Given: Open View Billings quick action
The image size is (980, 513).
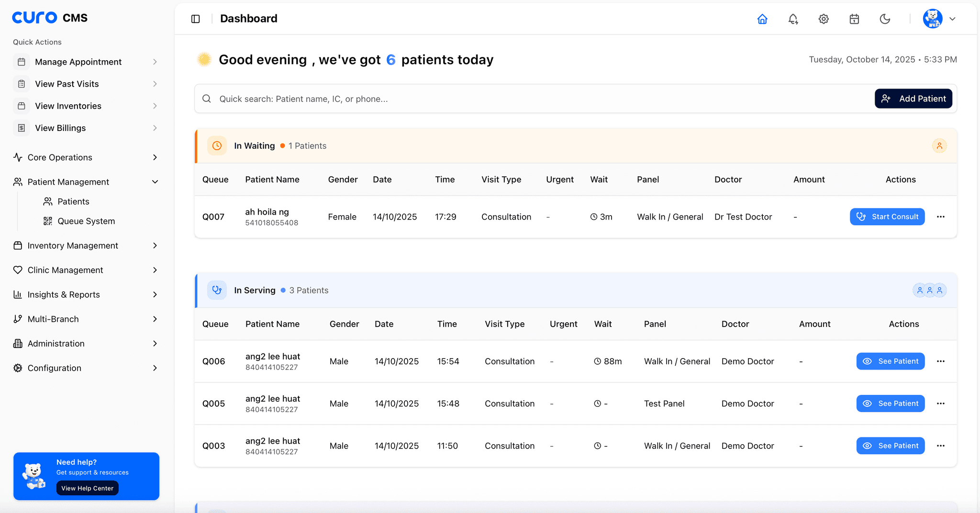Looking at the screenshot, I should click(86, 128).
